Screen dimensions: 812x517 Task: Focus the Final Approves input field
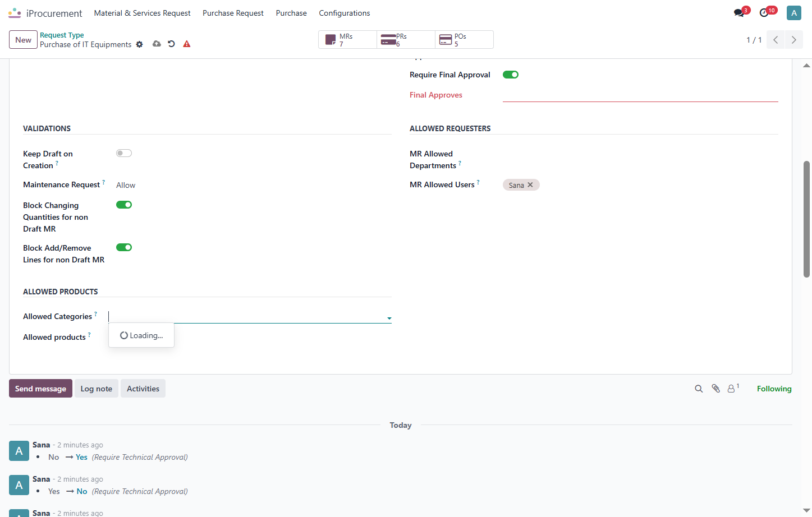coord(640,95)
